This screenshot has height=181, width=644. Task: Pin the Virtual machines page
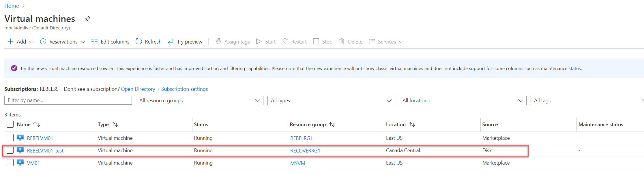(87, 19)
